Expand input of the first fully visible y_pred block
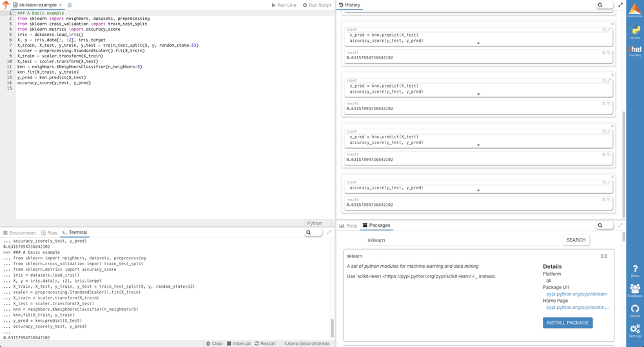The width and height of the screenshot is (644, 347). [609, 30]
